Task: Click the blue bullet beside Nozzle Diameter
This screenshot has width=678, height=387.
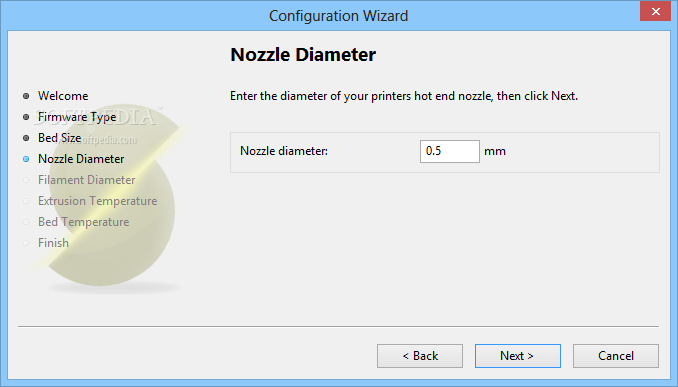Action: coord(26,159)
